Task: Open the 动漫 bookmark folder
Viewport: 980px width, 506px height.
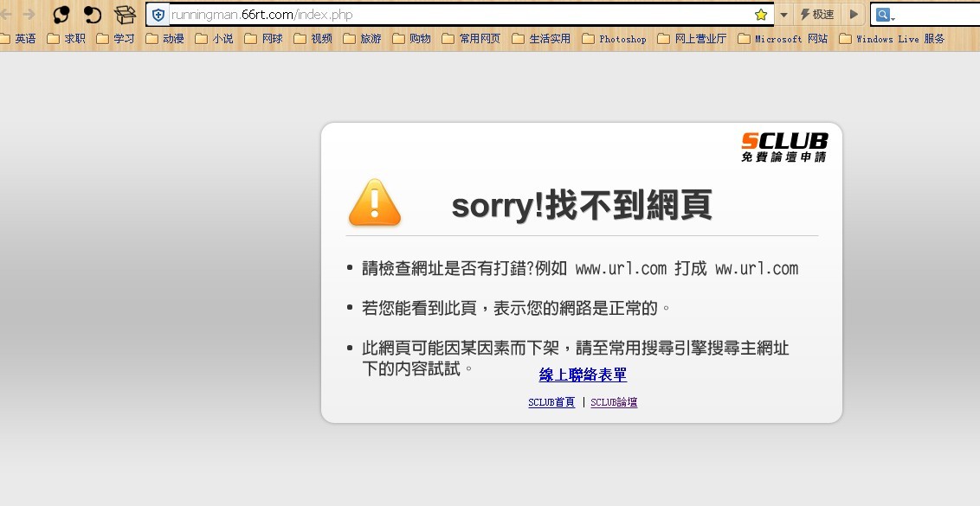Action: tap(165, 39)
